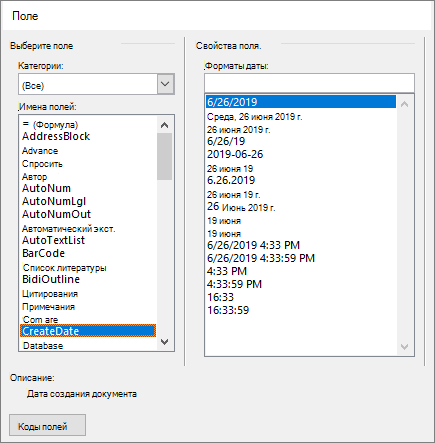Screen dimensions: 435x443
Task: Select the Список литературы field
Action: (x=64, y=268)
